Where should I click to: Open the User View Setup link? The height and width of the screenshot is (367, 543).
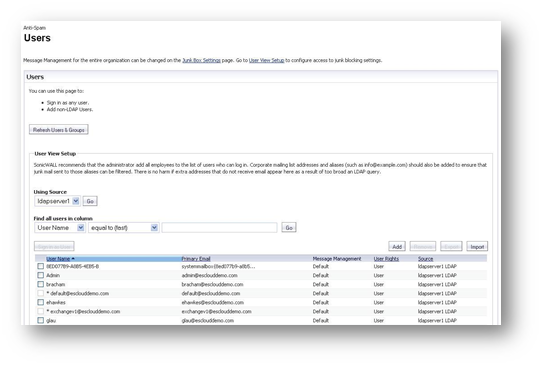(x=266, y=60)
